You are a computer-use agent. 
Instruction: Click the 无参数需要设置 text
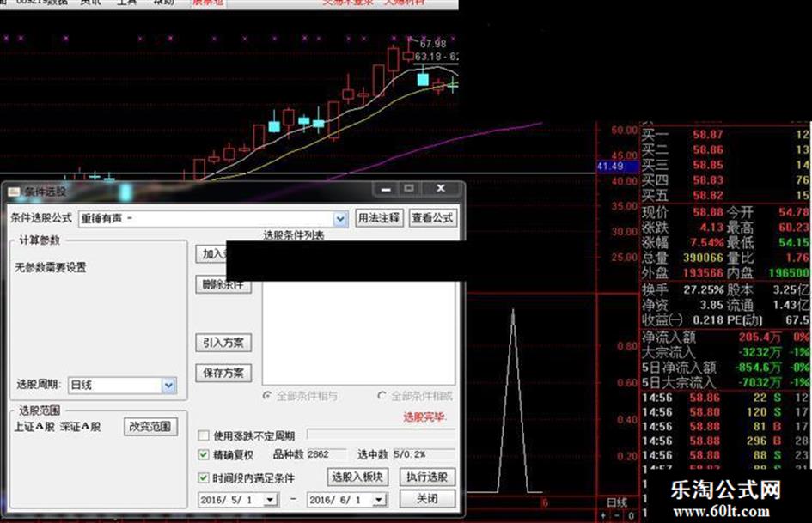pos(50,267)
